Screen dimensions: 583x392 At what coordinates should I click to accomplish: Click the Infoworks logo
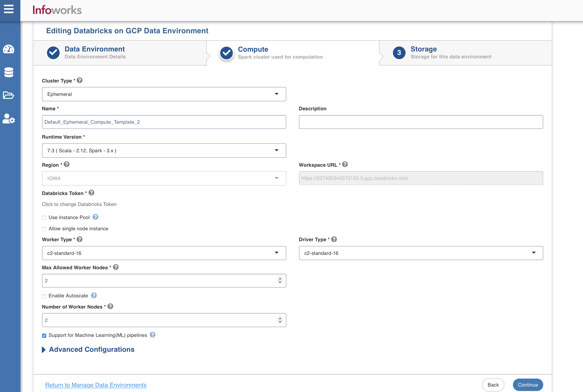click(57, 10)
